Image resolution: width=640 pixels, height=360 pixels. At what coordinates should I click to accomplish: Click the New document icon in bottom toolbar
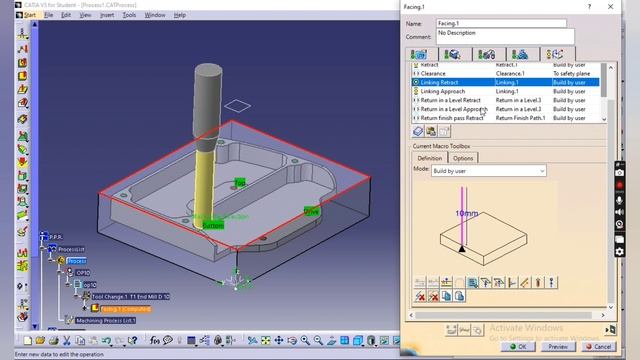[x=27, y=340]
